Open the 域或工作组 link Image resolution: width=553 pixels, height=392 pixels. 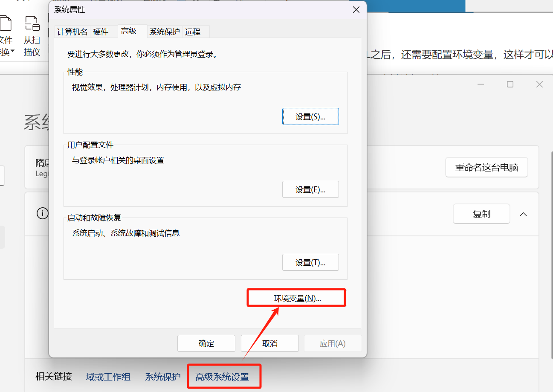click(x=108, y=377)
